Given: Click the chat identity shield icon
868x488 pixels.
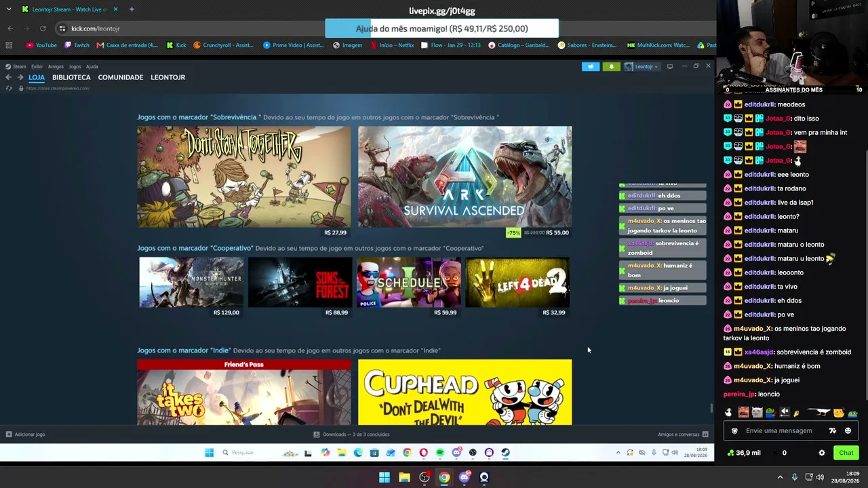Looking at the screenshot, I should pos(734,430).
